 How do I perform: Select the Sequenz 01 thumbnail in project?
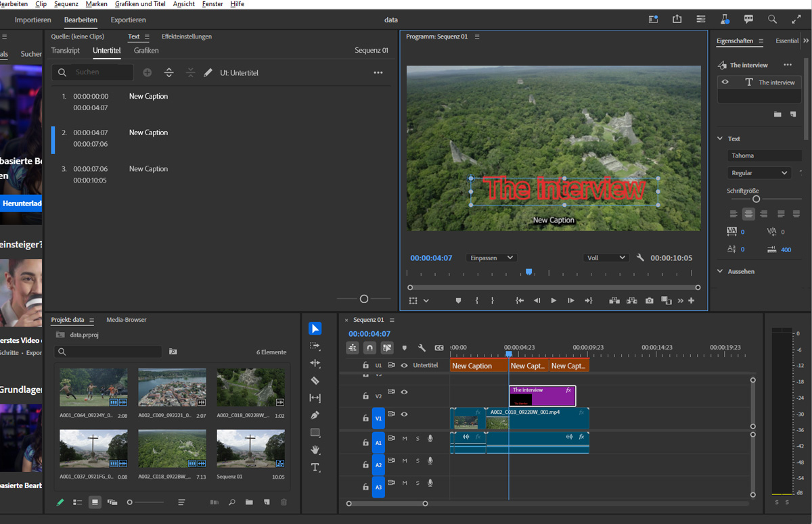(x=250, y=448)
